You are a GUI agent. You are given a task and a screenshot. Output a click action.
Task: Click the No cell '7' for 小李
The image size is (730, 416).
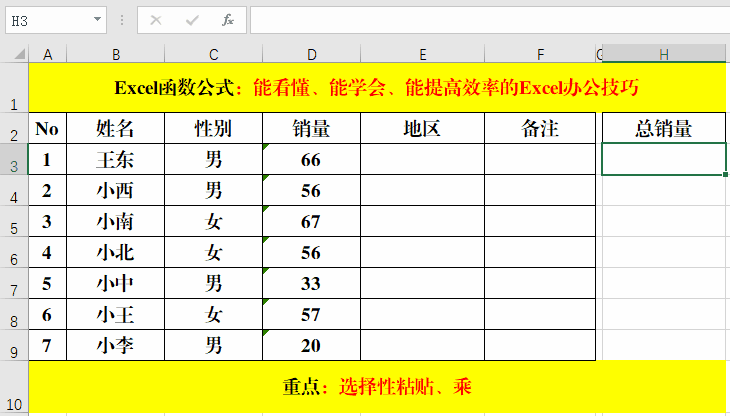[47, 345]
